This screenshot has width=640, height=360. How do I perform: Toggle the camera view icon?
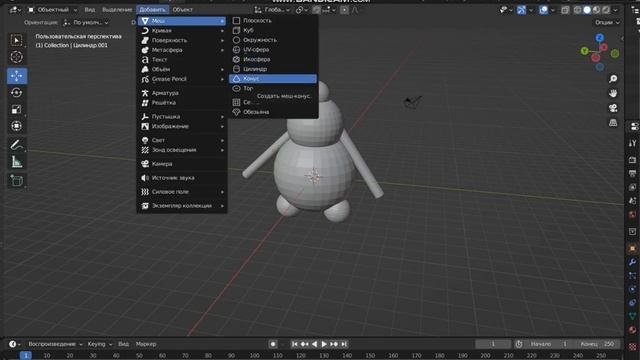(x=613, y=108)
